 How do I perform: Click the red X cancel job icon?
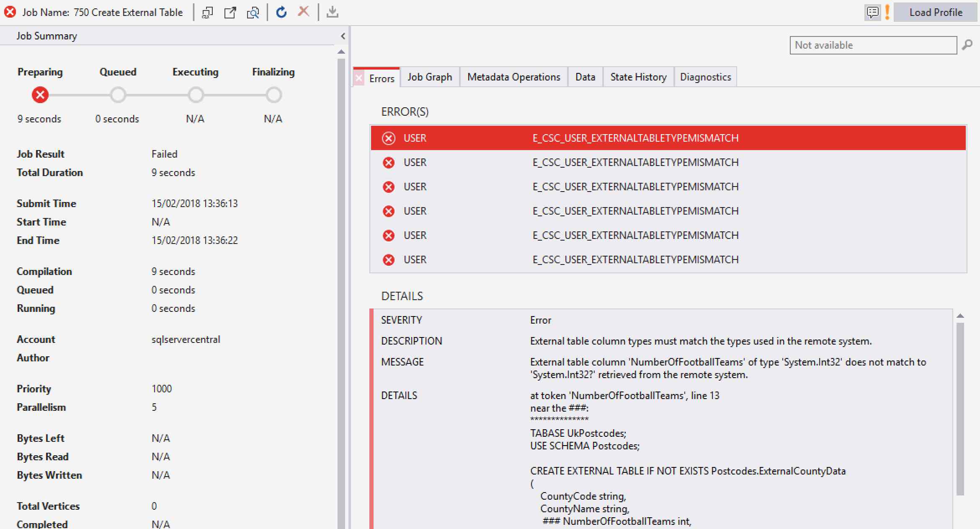(x=304, y=11)
